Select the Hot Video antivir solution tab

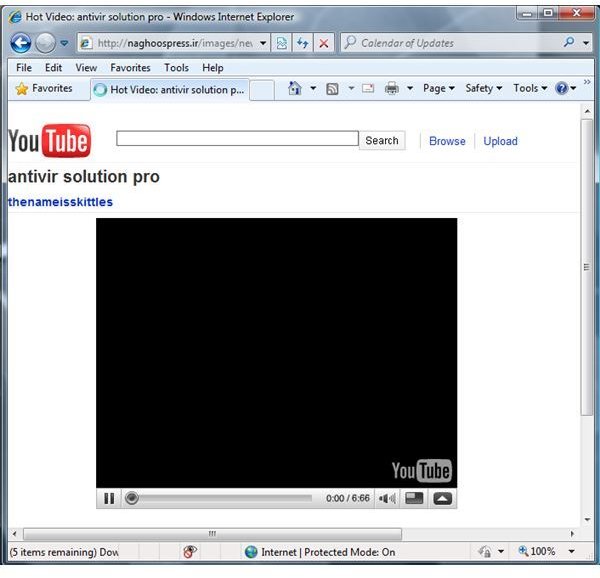click(x=170, y=90)
